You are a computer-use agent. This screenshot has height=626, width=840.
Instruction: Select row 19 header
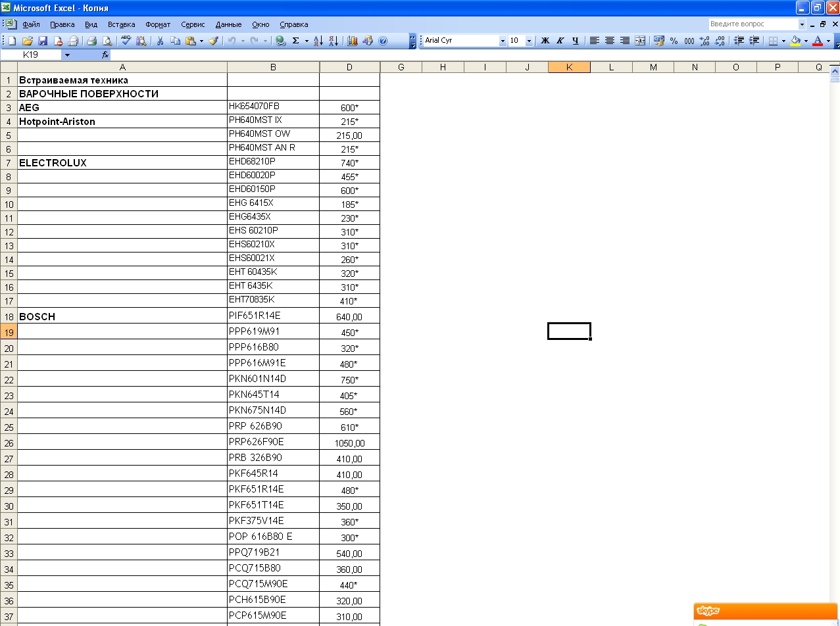coord(9,332)
